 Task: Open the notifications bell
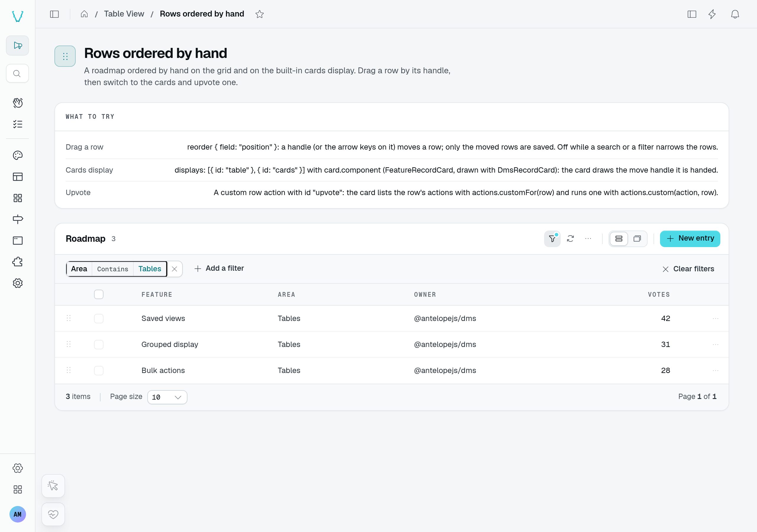(735, 14)
